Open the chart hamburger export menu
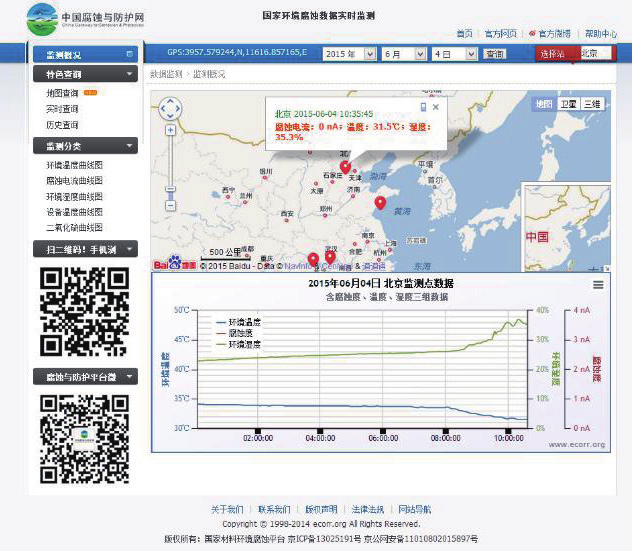The image size is (632, 551). coord(598,284)
